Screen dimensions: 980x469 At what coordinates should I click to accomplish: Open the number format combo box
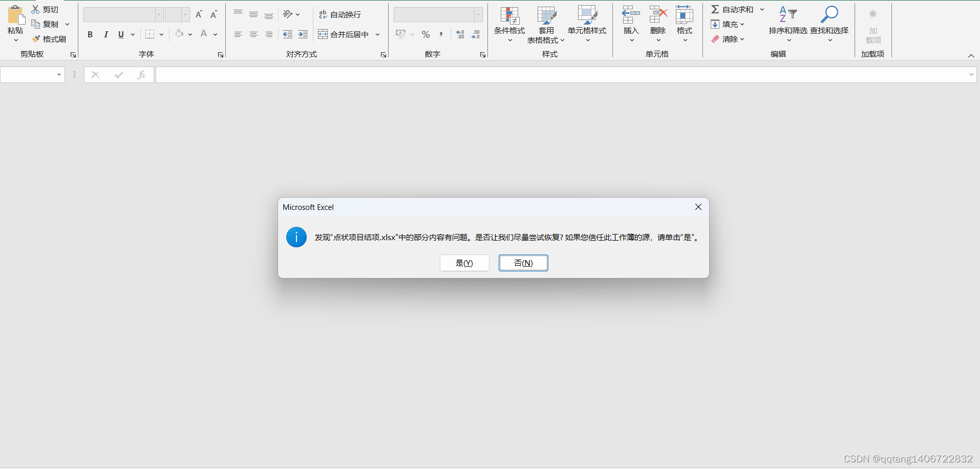pos(438,14)
